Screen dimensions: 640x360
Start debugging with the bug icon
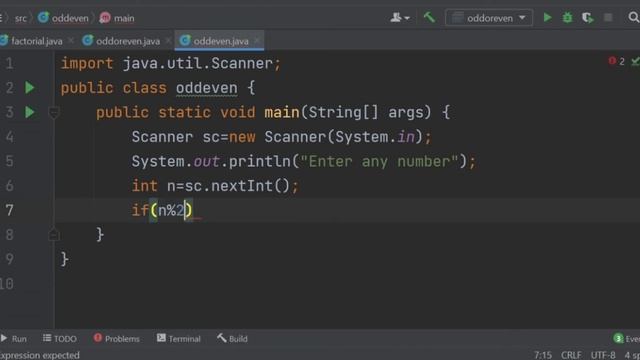(x=567, y=18)
